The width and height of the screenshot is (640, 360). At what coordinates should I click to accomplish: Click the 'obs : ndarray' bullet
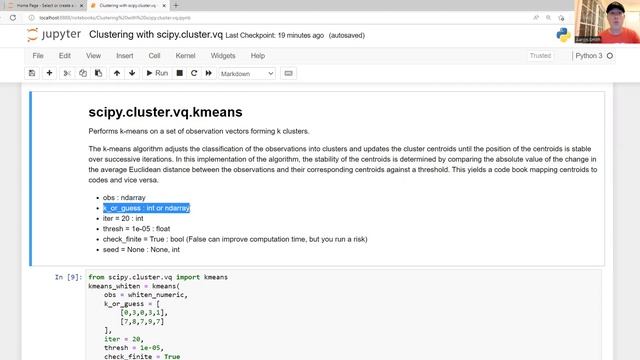pyautogui.click(x=124, y=198)
